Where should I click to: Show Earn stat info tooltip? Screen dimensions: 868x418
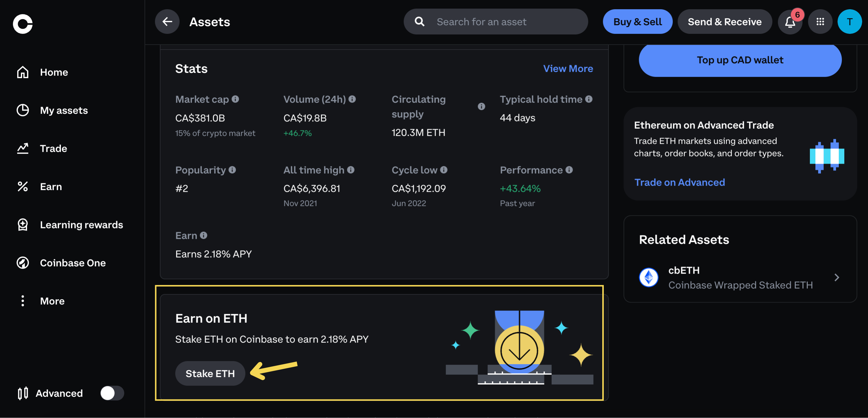[x=204, y=235]
